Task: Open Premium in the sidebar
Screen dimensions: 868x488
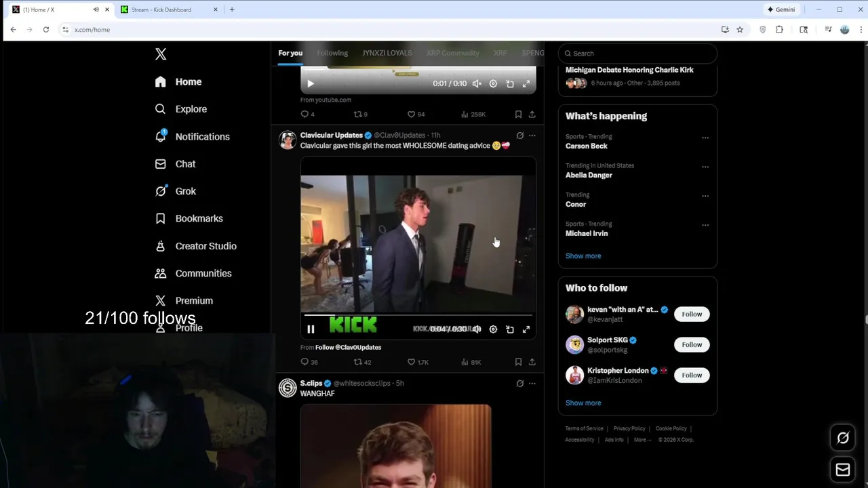Action: (x=184, y=300)
